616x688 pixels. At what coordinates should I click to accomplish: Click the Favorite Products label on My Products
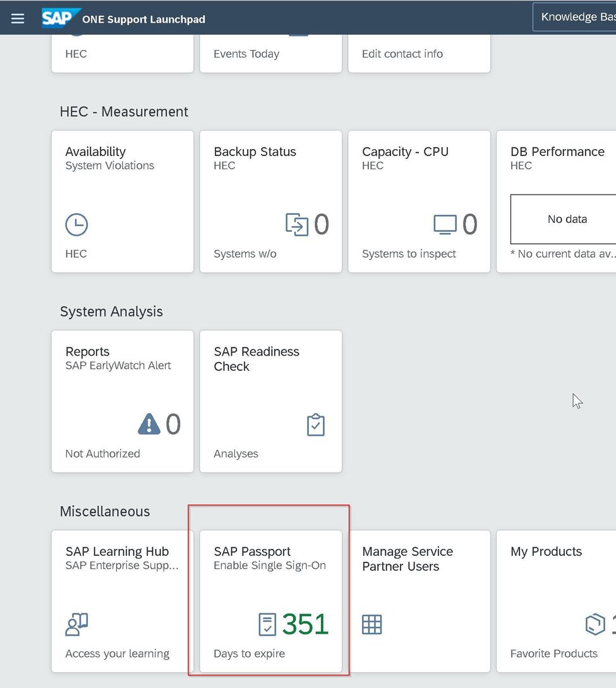pyautogui.click(x=553, y=654)
